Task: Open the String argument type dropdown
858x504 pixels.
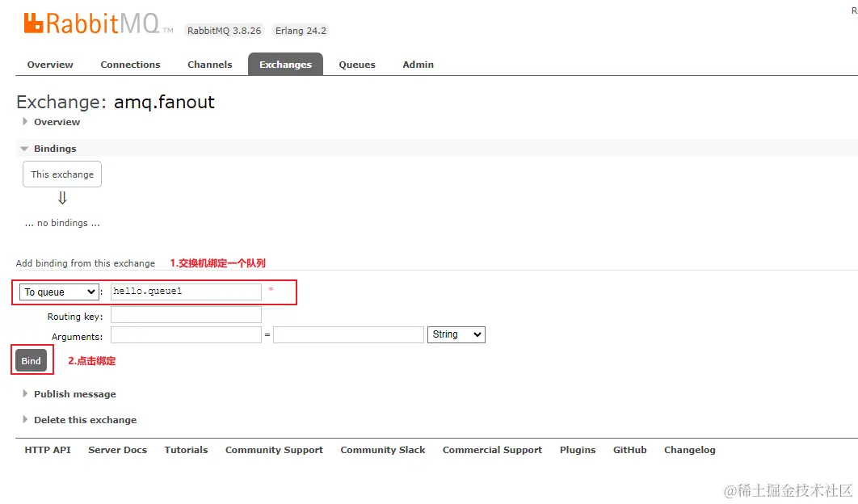Action: 456,334
